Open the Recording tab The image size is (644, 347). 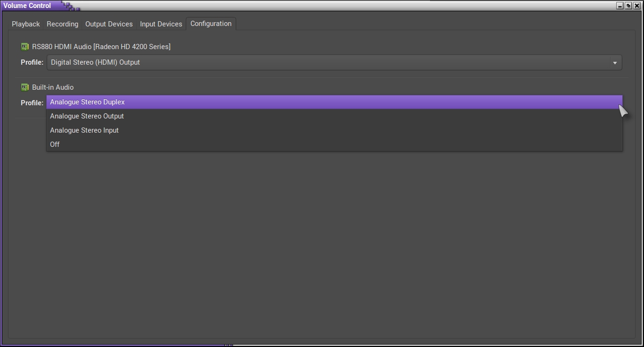tap(62, 24)
